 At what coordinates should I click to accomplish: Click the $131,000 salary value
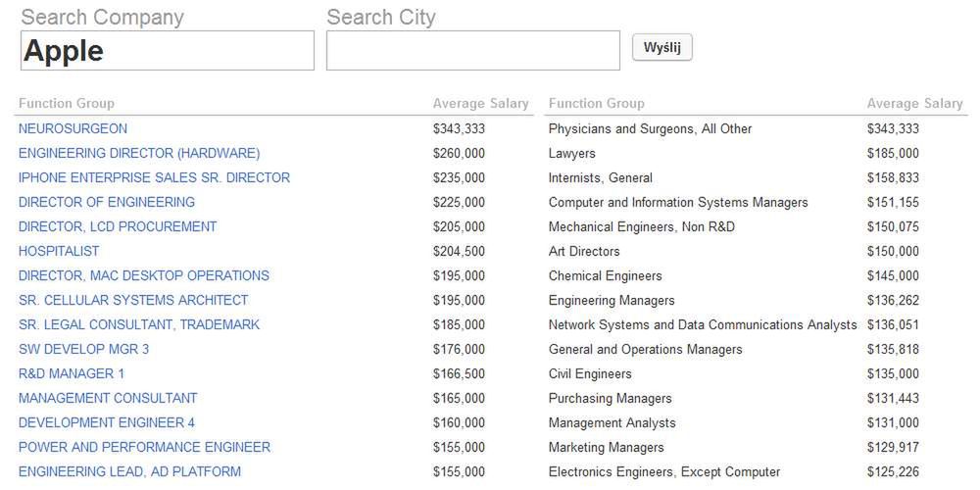(893, 422)
